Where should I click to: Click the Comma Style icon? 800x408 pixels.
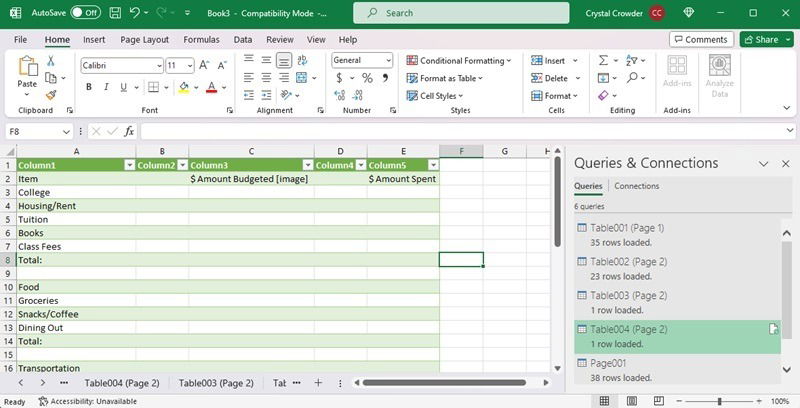(385, 78)
